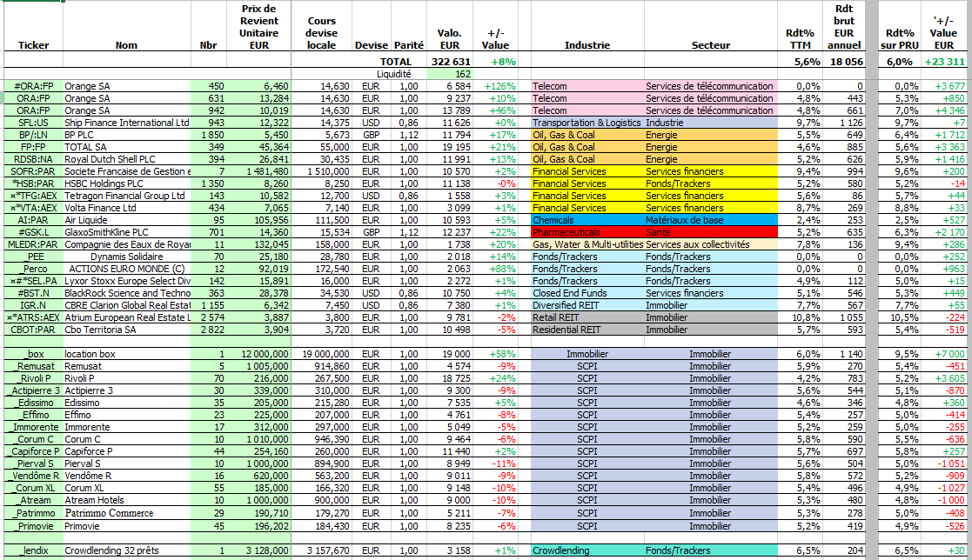Click the location box name cell
Viewport: 972px width, 560px height.
(x=126, y=354)
